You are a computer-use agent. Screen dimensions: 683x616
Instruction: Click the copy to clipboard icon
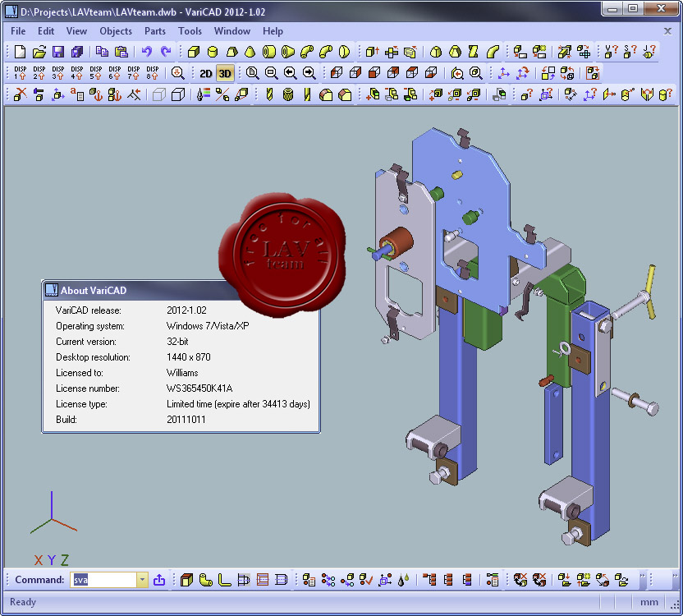[x=102, y=52]
